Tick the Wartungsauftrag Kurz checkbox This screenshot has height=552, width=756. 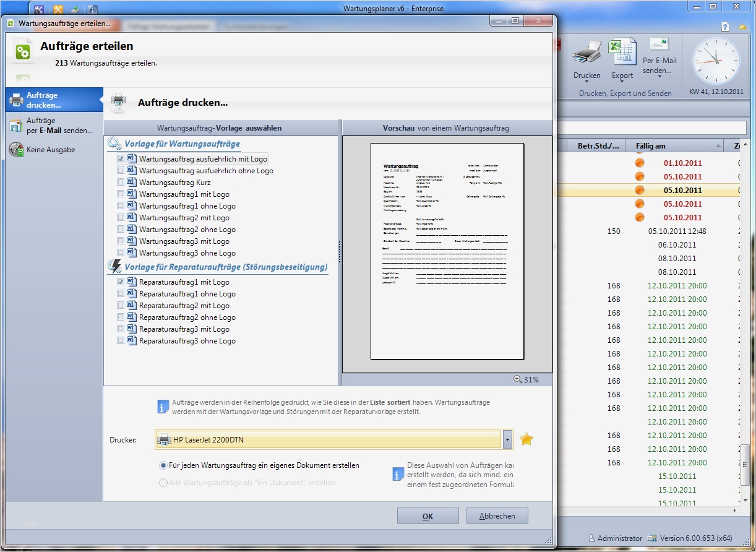(121, 182)
